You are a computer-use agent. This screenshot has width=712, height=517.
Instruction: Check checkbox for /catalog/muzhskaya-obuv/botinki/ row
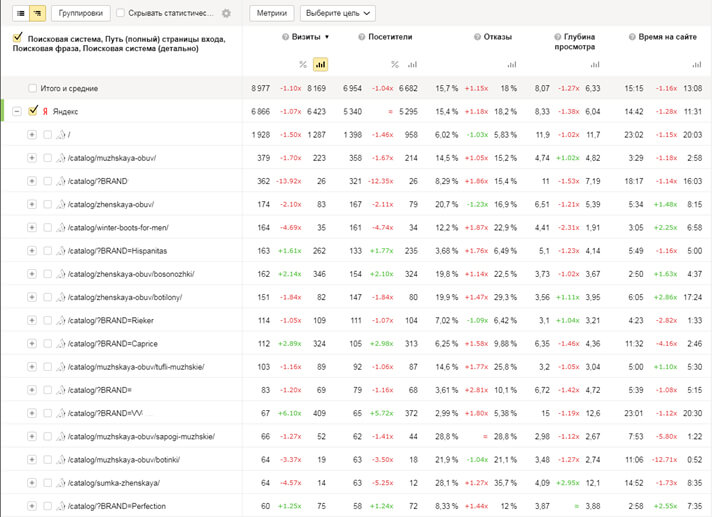pos(47,460)
